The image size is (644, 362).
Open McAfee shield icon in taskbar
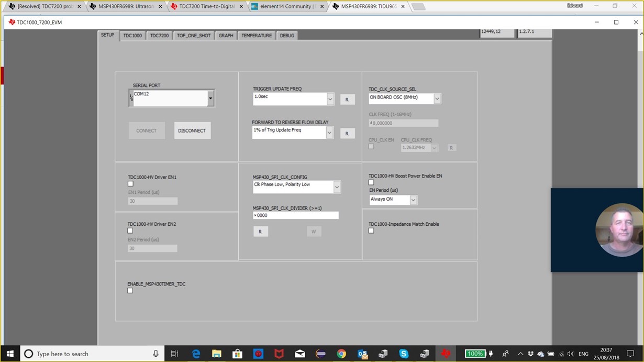pyautogui.click(x=279, y=354)
